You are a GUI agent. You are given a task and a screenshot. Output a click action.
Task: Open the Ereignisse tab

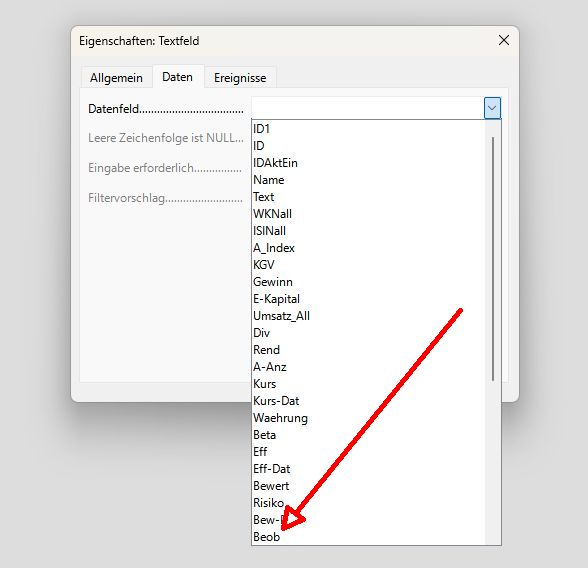(x=240, y=78)
